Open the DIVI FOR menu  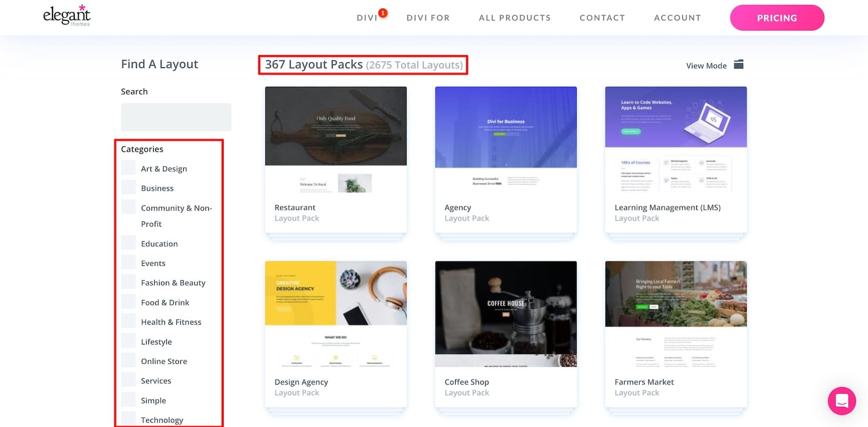click(428, 18)
